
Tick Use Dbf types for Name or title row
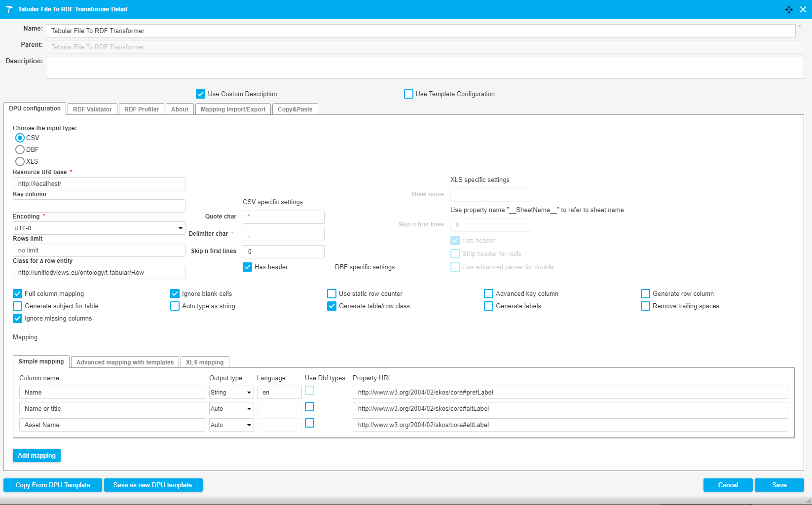309,407
